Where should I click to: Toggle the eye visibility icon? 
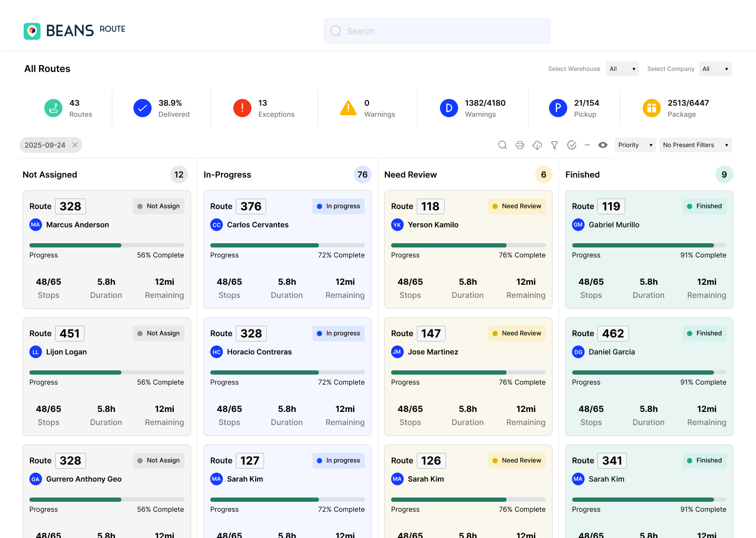[x=603, y=145]
